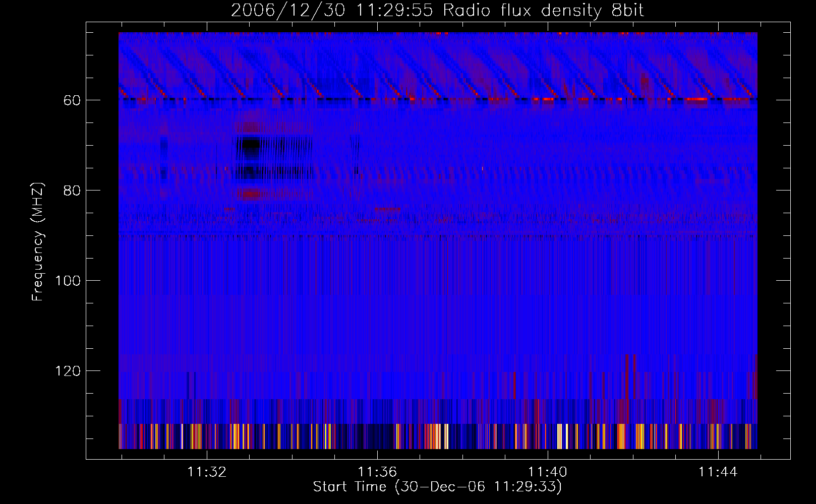The width and height of the screenshot is (816, 504).
Task: Click the bright yellow-red band at spectrogram bottom
Action: 438,436
